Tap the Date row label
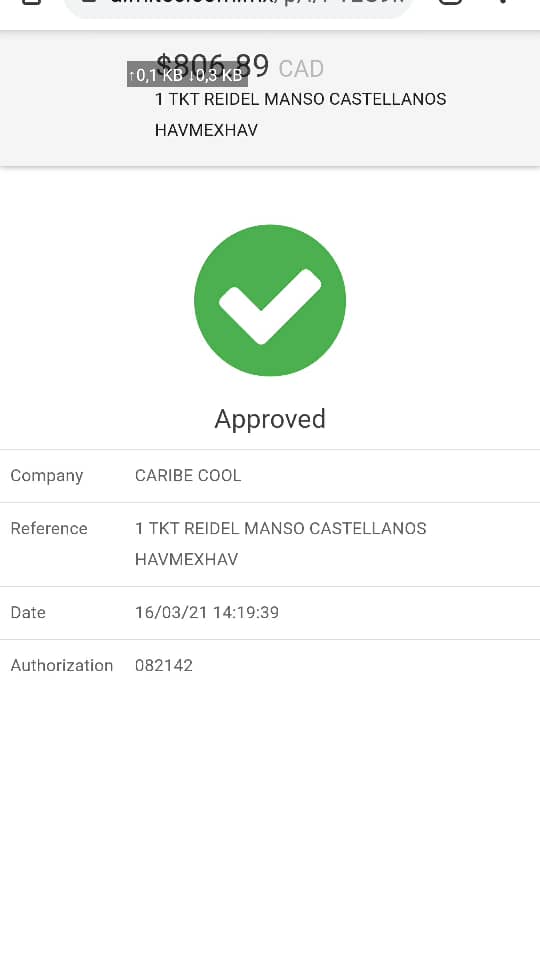 [x=28, y=612]
